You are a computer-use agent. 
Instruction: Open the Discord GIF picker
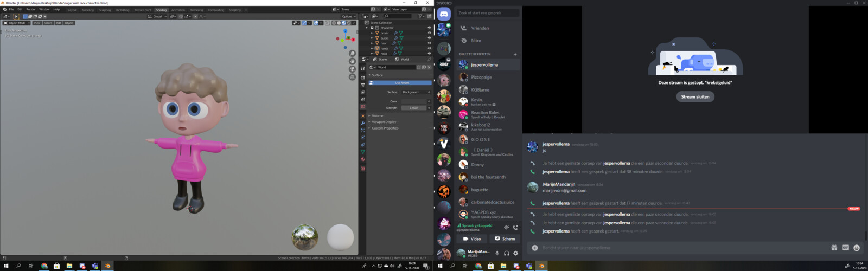tap(845, 248)
